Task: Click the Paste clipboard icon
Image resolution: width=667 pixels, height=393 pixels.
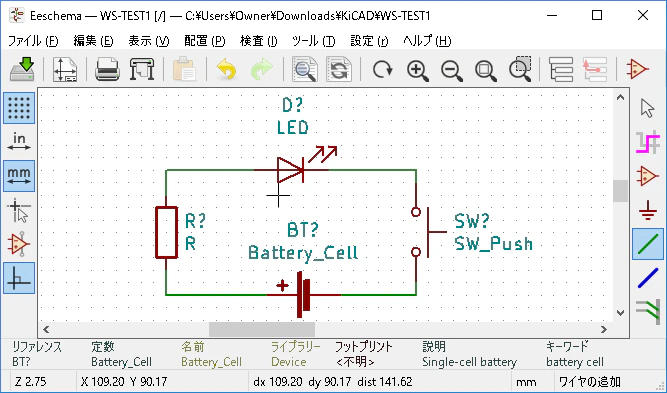Action: click(x=184, y=69)
